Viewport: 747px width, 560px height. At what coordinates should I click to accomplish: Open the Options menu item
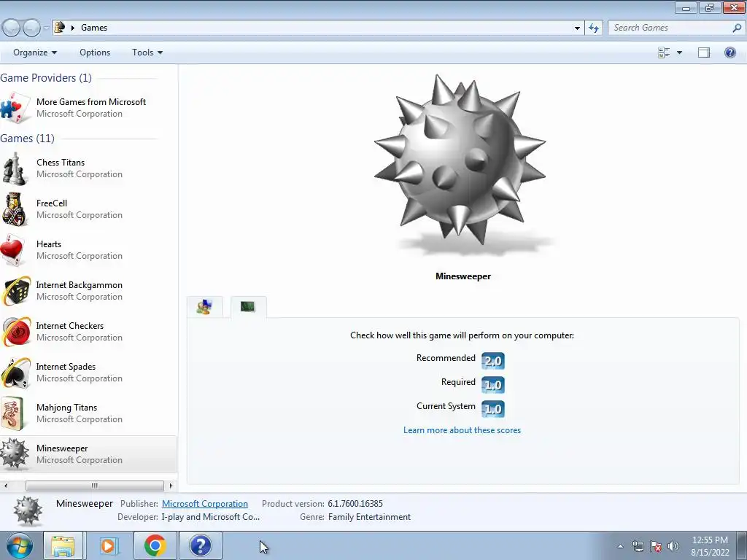95,52
